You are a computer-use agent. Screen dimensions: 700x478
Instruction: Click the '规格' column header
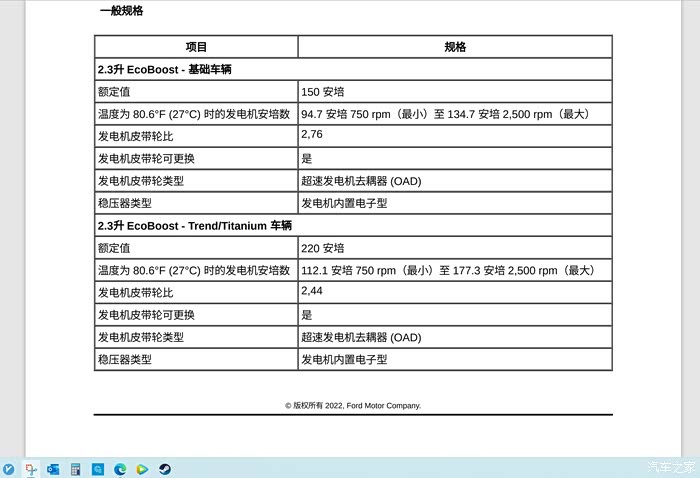click(455, 47)
